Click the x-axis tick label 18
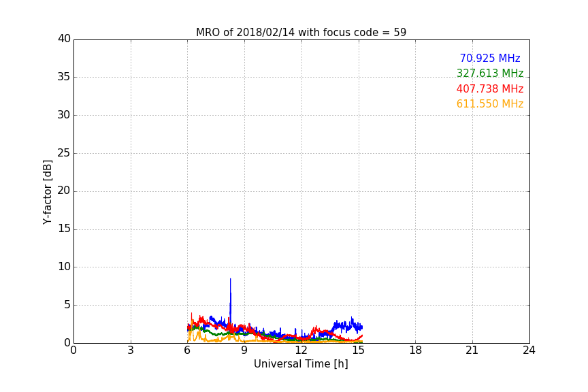This screenshot has width=588, height=392. [x=416, y=350]
